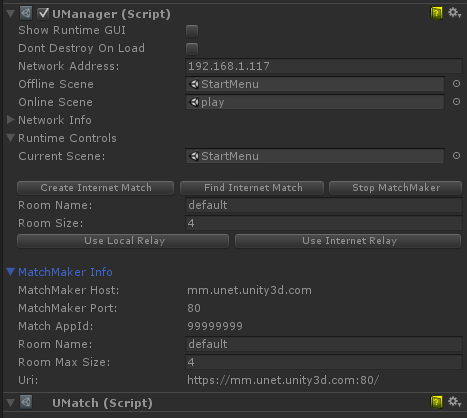Open UManager script help icon
This screenshot has width=467, height=418.
tap(436, 14)
